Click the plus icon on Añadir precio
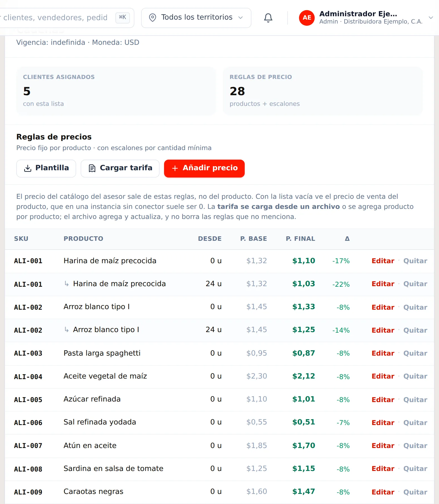 click(x=175, y=168)
